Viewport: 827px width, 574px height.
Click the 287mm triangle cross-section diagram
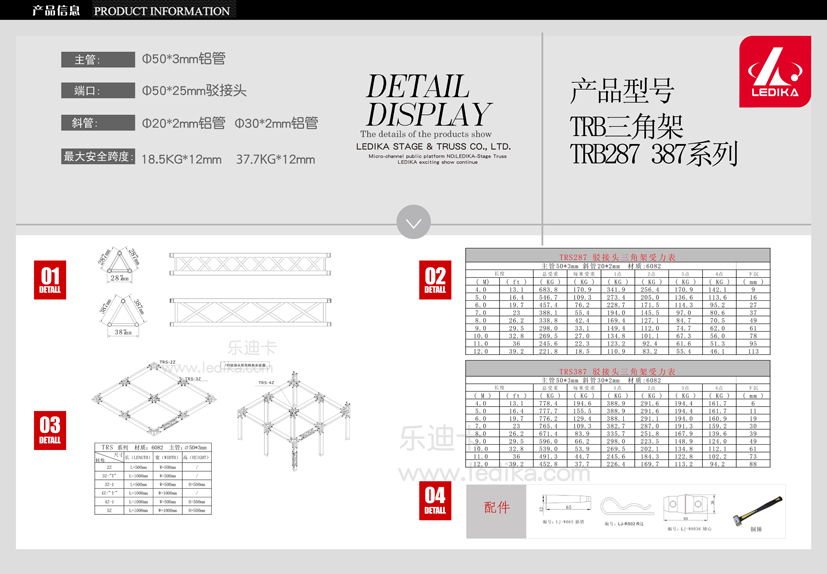(x=120, y=265)
